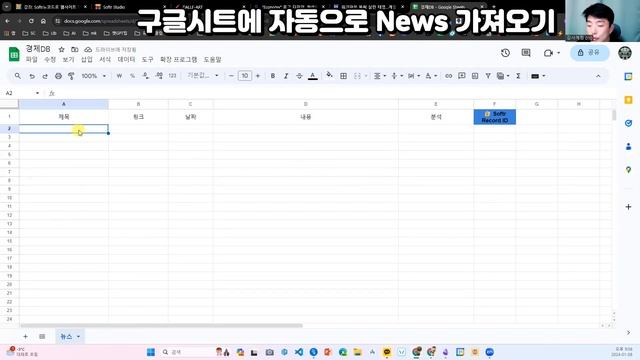
Task: Insert a link
Action: 448,76
